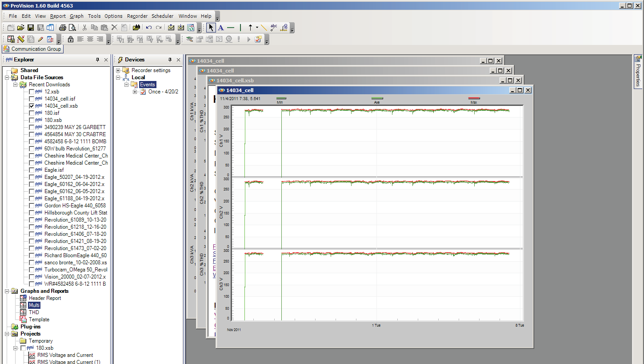The width and height of the screenshot is (644, 364).
Task: Check the 12.xsb data file checkbox
Action: [32, 92]
